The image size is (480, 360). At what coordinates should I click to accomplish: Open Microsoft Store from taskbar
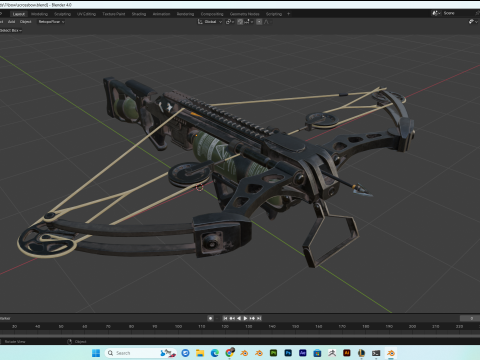pos(317,353)
